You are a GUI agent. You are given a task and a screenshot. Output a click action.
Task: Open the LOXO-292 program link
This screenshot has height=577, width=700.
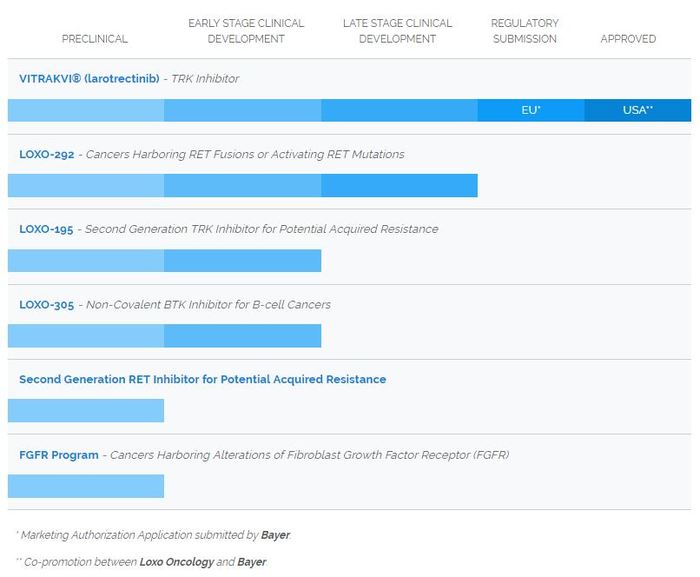(46, 155)
